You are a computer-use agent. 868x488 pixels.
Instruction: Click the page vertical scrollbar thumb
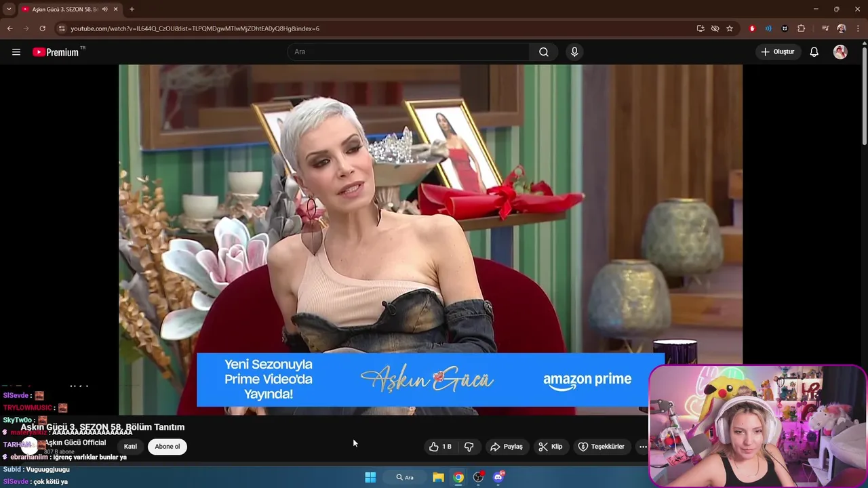coord(864,96)
